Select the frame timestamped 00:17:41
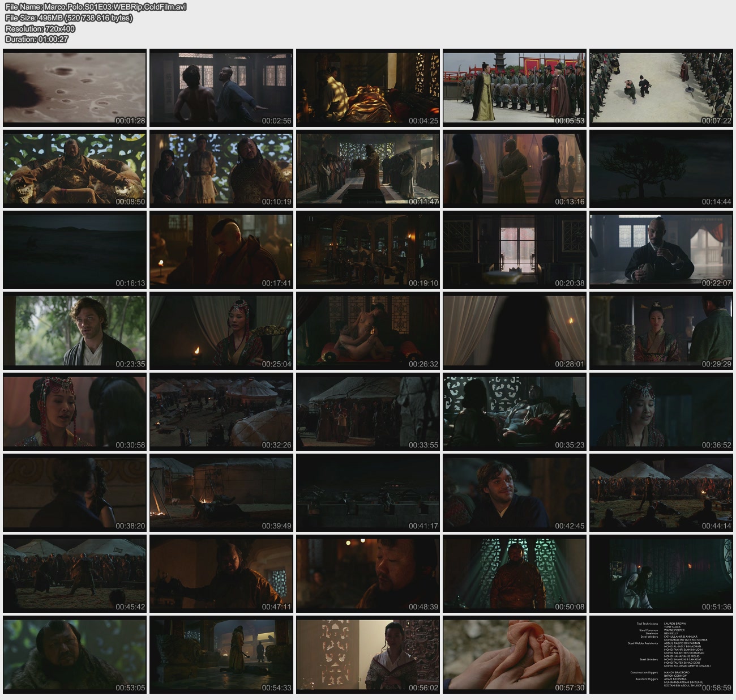 click(x=221, y=250)
